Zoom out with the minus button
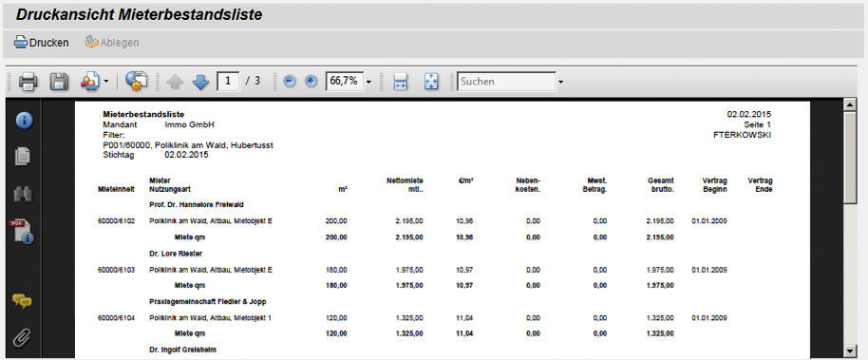Viewport: 868px width, 360px height. pos(289,82)
